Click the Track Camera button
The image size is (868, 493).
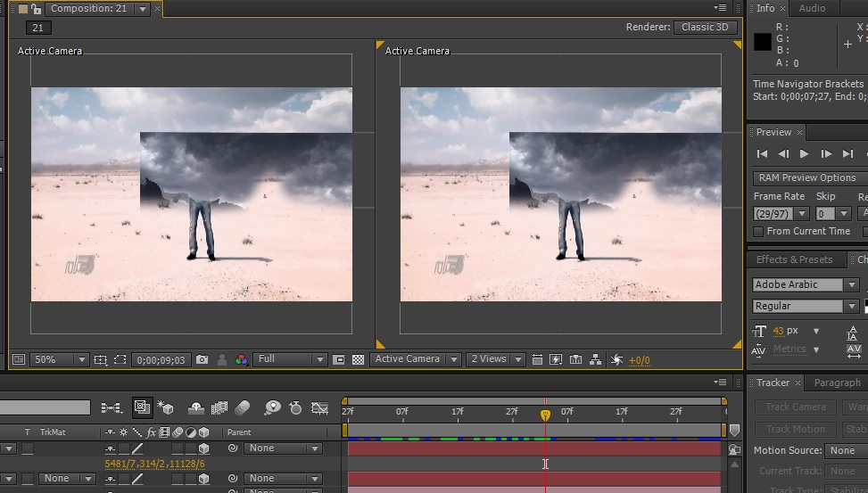[796, 407]
